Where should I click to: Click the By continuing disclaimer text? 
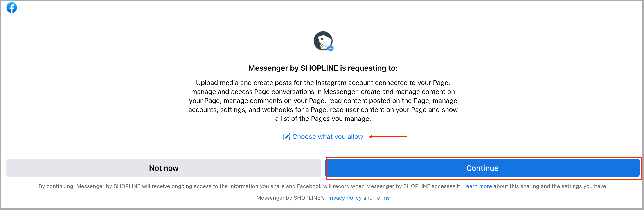point(323,186)
